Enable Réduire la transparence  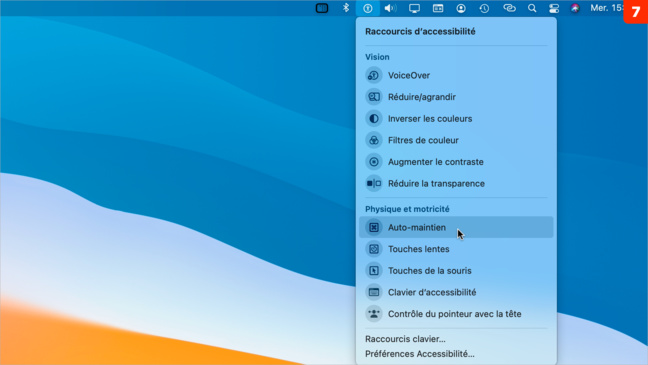pos(456,184)
